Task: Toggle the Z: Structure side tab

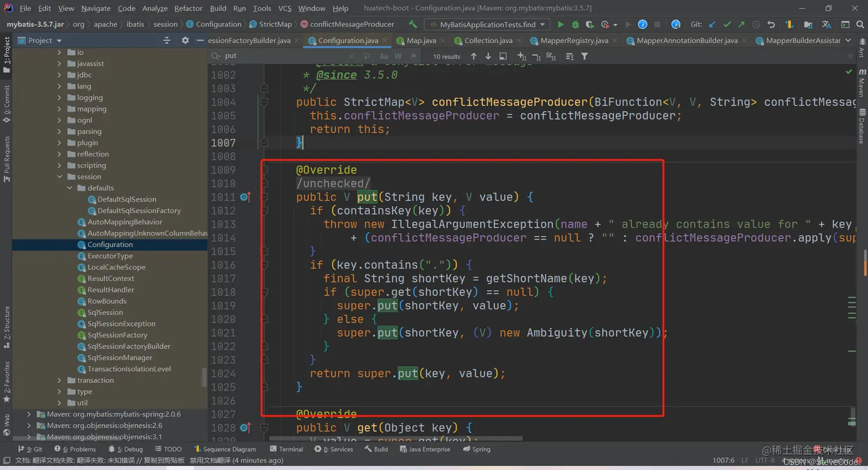Action: pos(6,328)
